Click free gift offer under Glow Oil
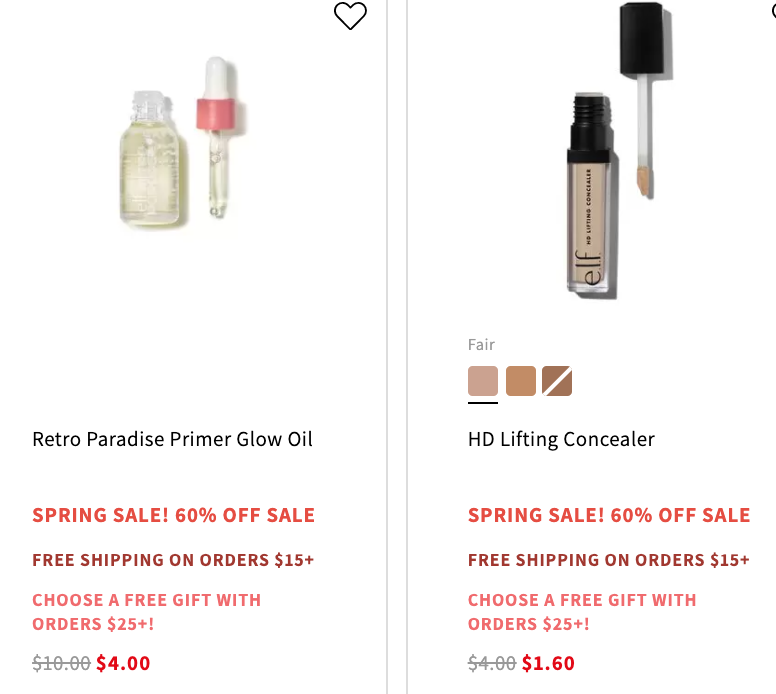 tap(146, 612)
